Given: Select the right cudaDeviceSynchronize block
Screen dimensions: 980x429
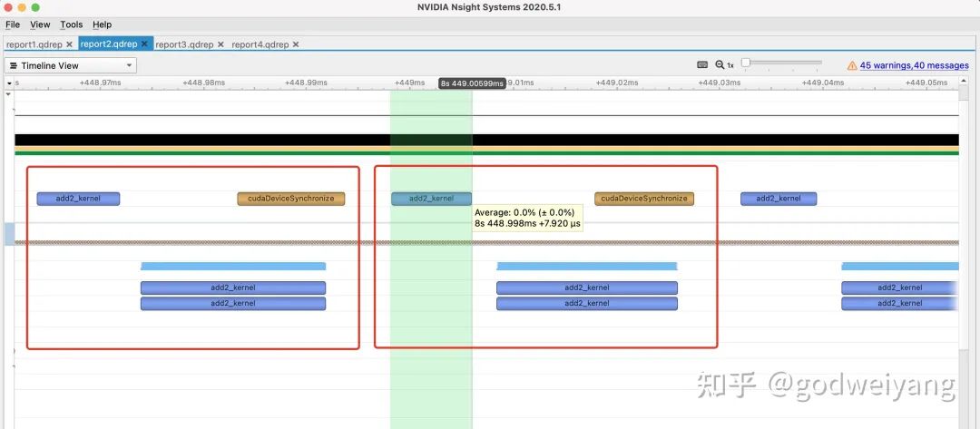Looking at the screenshot, I should (x=643, y=199).
